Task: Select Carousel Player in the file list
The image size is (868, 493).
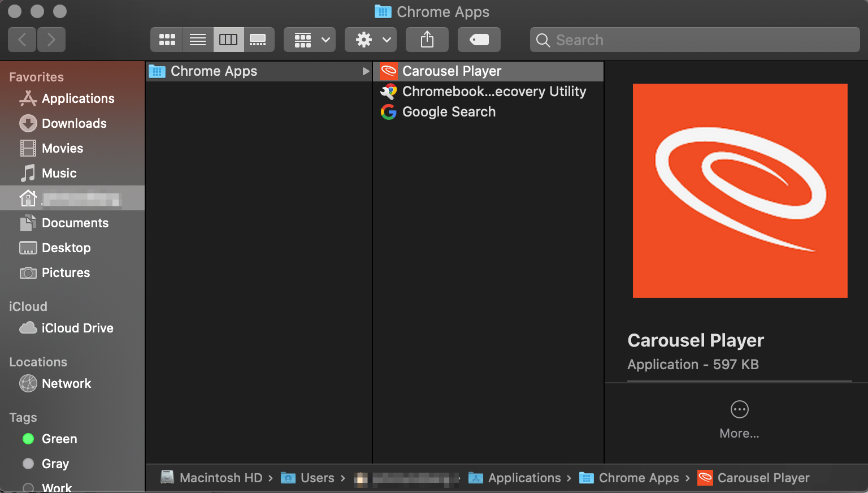Action: (x=488, y=71)
